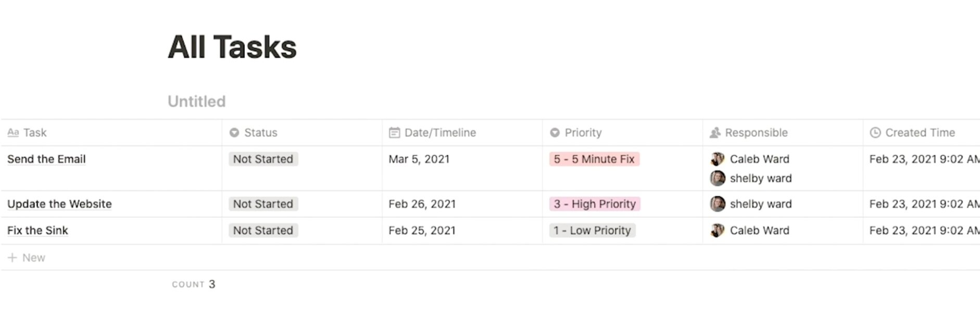This screenshot has height=336, width=980.
Task: Click the Created Time clock icon
Action: point(876,133)
